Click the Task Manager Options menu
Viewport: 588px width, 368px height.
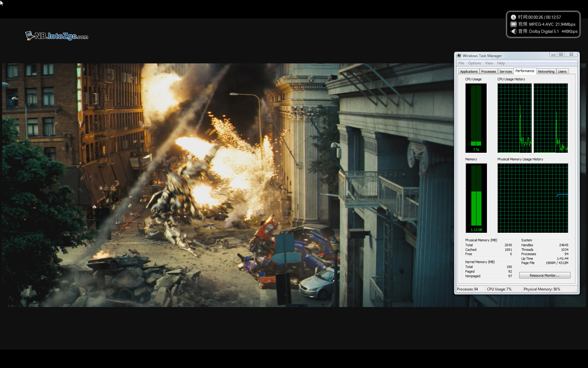(x=474, y=63)
